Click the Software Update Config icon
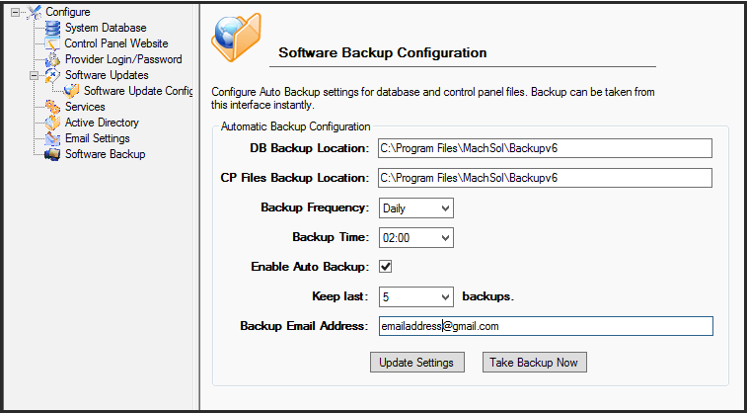The width and height of the screenshot is (747, 414). (x=72, y=91)
